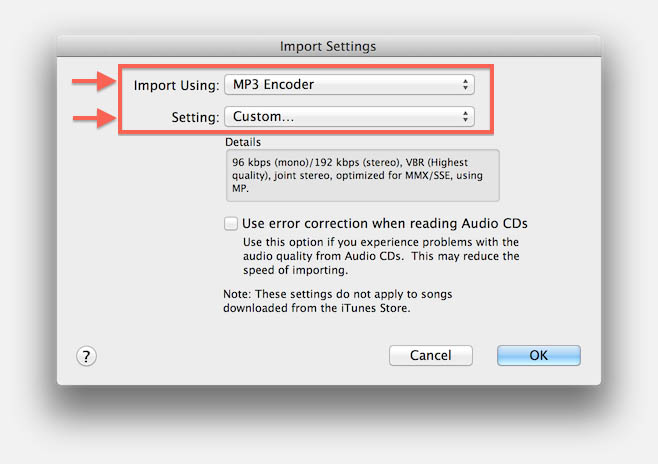Click the 'Setting:' label
Screen dimensions: 658x464
click(195, 117)
